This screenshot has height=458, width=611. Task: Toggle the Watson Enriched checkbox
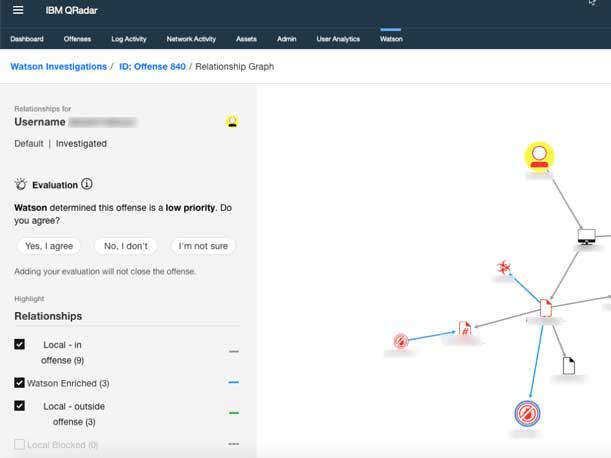20,382
